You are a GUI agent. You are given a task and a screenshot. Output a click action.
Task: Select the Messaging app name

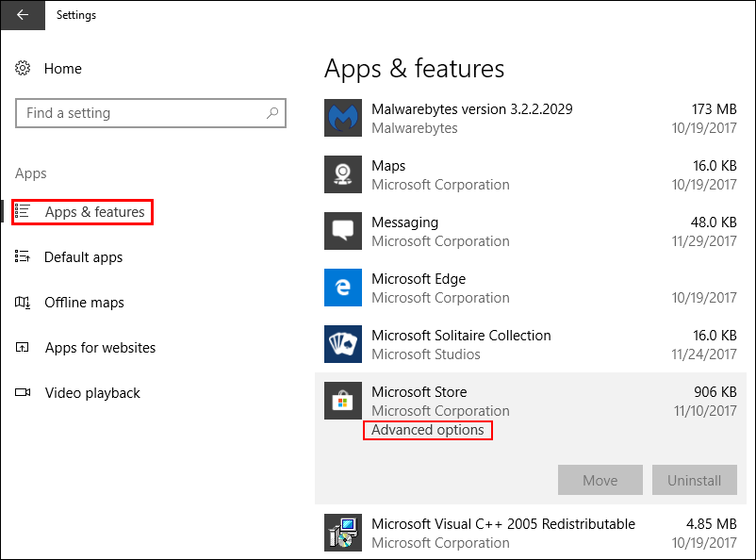pos(405,222)
